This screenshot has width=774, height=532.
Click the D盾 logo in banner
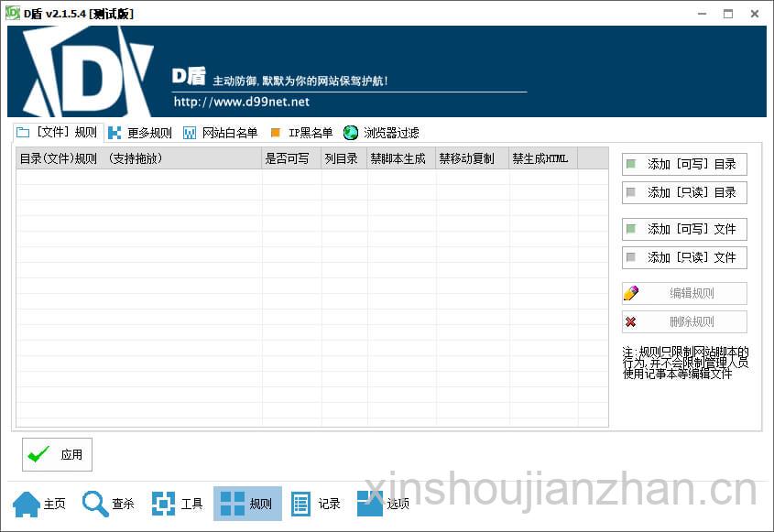pos(88,71)
